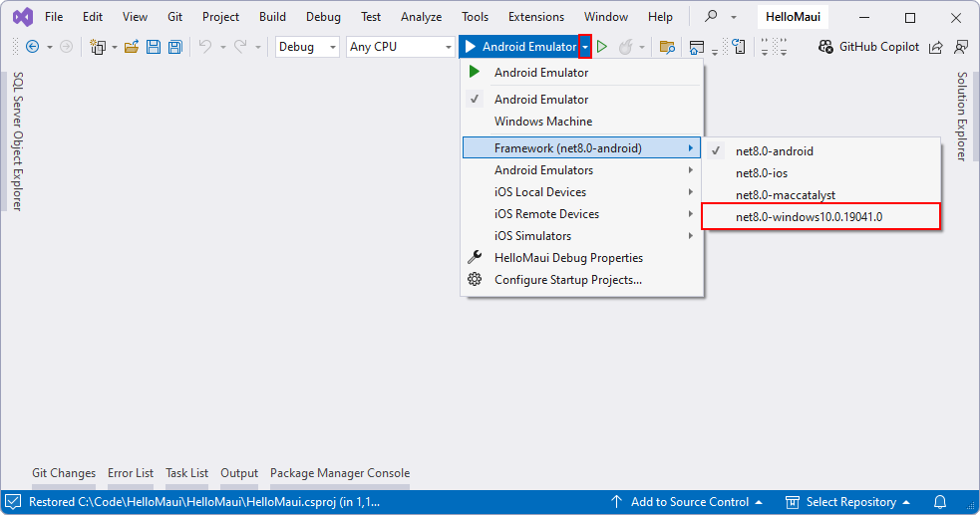Viewport: 980px width, 515px height.
Task: Start debugging with the Android Emulator button
Action: [519, 47]
